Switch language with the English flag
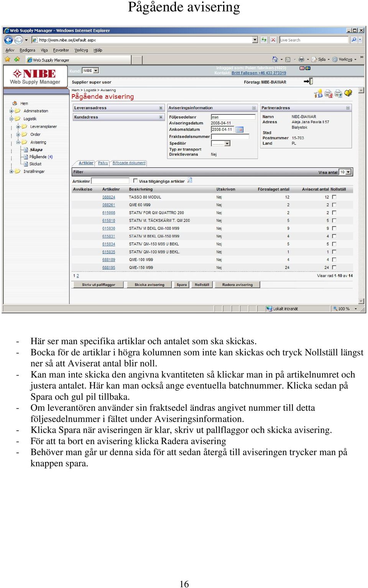The width and height of the screenshot is (368, 588). pos(302,68)
